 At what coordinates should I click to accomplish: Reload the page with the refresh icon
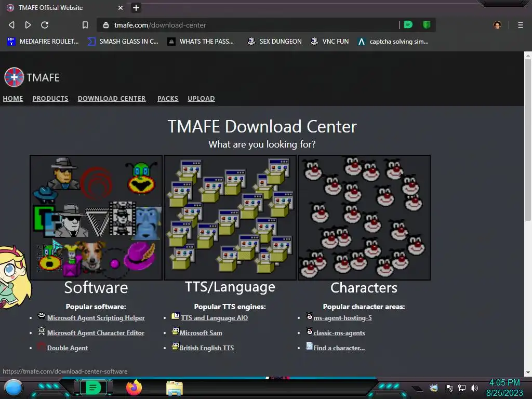(x=45, y=25)
